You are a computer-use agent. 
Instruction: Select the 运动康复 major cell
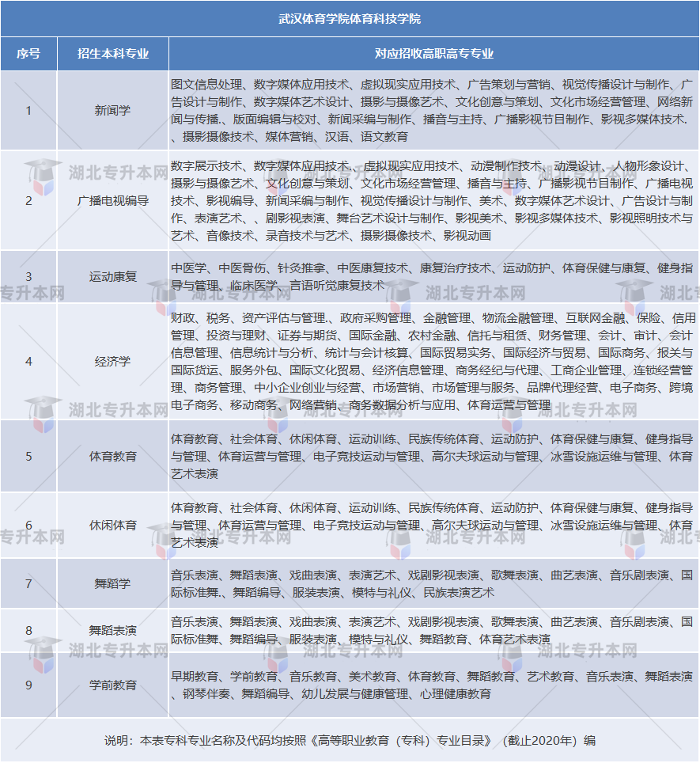click(x=113, y=277)
